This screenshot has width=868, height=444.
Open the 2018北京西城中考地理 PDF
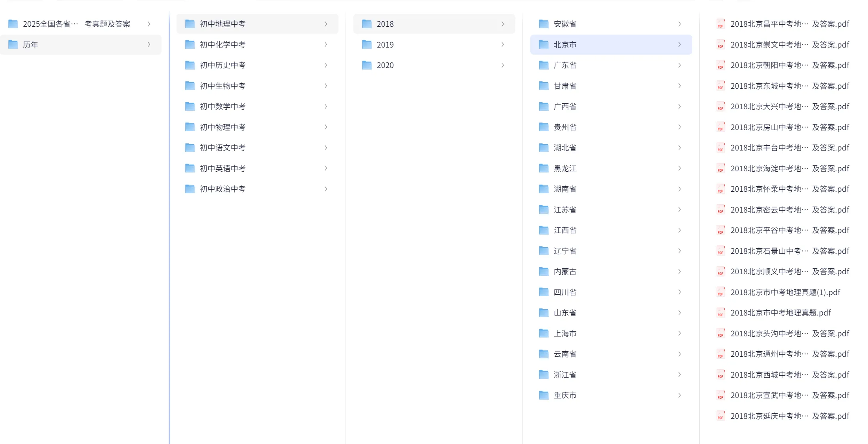coord(789,375)
